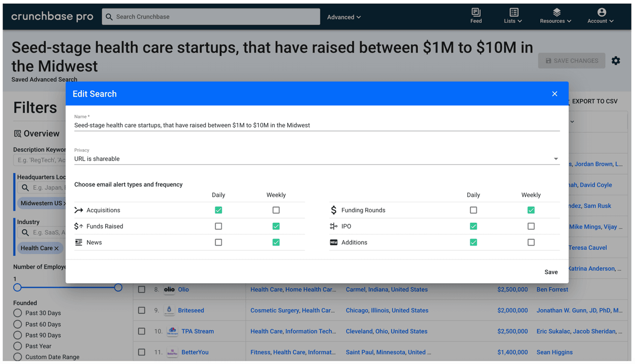Click the Resources layers icon

point(557,12)
